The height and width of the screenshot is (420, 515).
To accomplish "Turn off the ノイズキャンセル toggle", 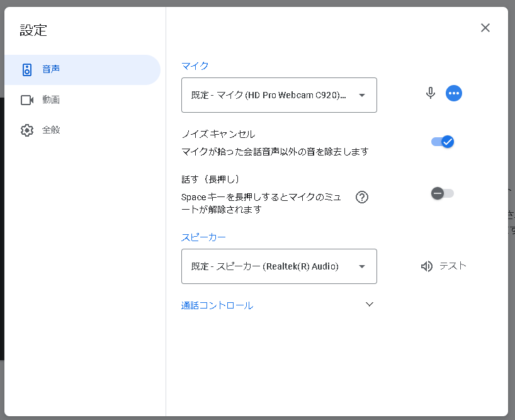I will (443, 142).
